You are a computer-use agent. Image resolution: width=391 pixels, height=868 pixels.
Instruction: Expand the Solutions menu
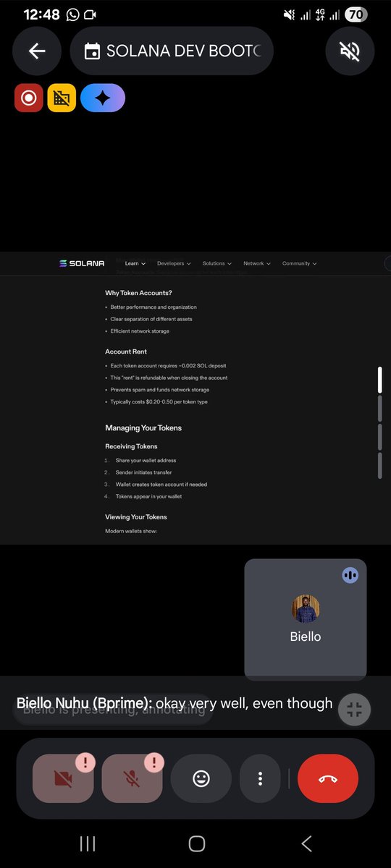(x=217, y=263)
